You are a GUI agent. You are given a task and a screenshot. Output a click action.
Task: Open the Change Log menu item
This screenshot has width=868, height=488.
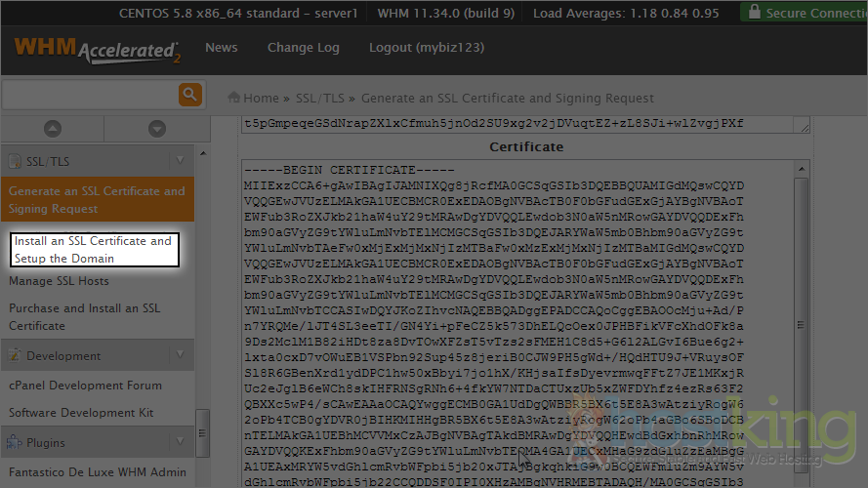303,48
